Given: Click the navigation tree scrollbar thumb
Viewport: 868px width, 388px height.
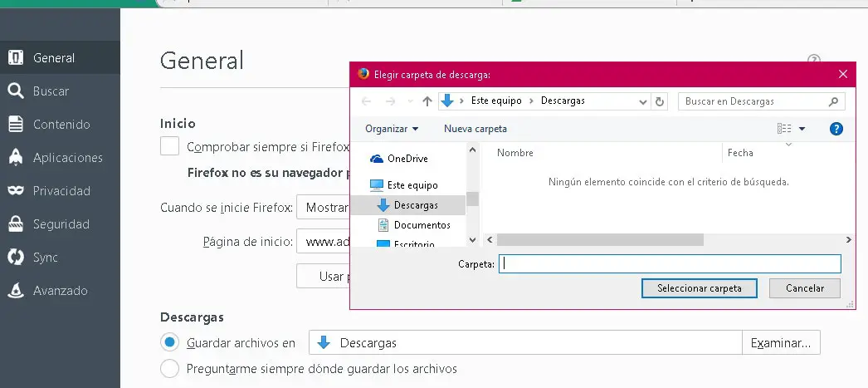Looking at the screenshot, I should 473,199.
